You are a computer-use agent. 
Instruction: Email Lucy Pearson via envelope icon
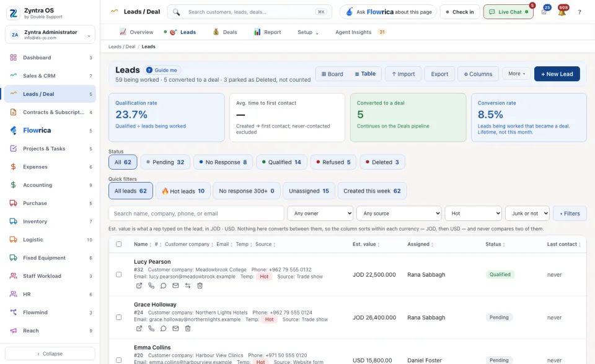point(175,285)
